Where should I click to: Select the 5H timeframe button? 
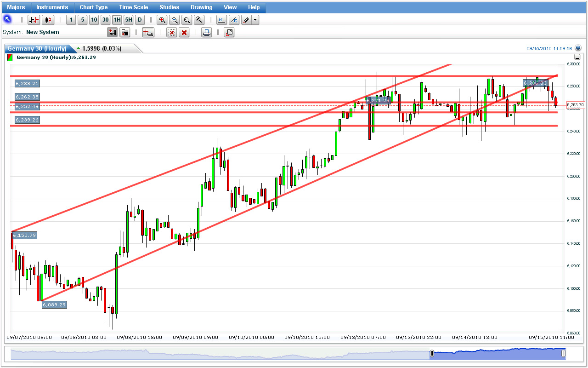click(x=129, y=20)
